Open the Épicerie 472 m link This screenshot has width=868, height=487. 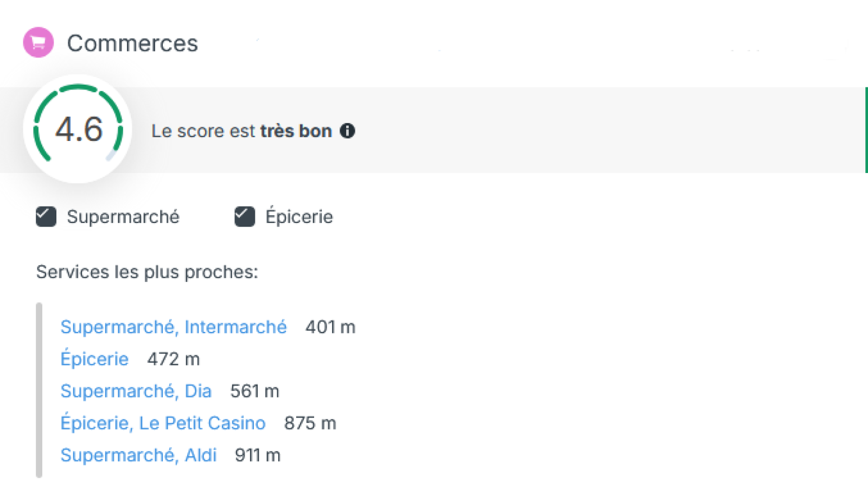pyautogui.click(x=94, y=359)
